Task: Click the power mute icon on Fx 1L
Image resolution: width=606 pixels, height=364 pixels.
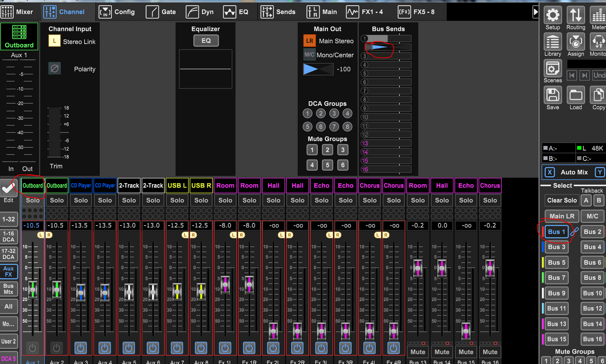Action: pos(225,348)
